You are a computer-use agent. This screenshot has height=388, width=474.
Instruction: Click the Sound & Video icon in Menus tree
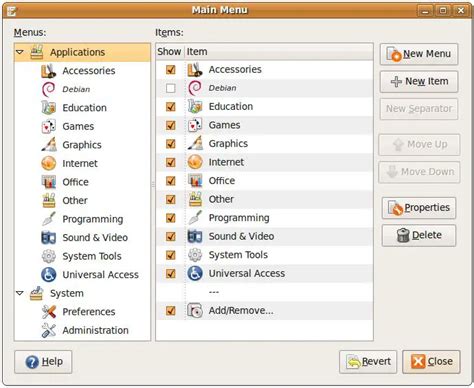pyautogui.click(x=49, y=238)
